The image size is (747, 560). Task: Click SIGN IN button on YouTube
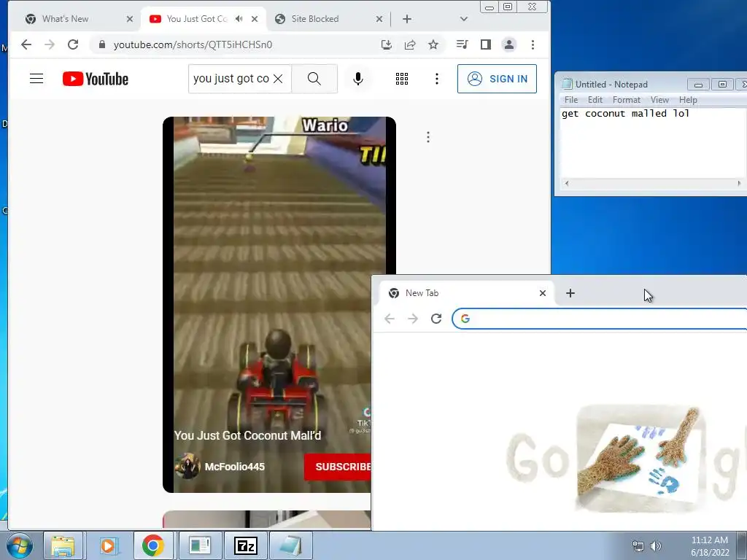(497, 79)
